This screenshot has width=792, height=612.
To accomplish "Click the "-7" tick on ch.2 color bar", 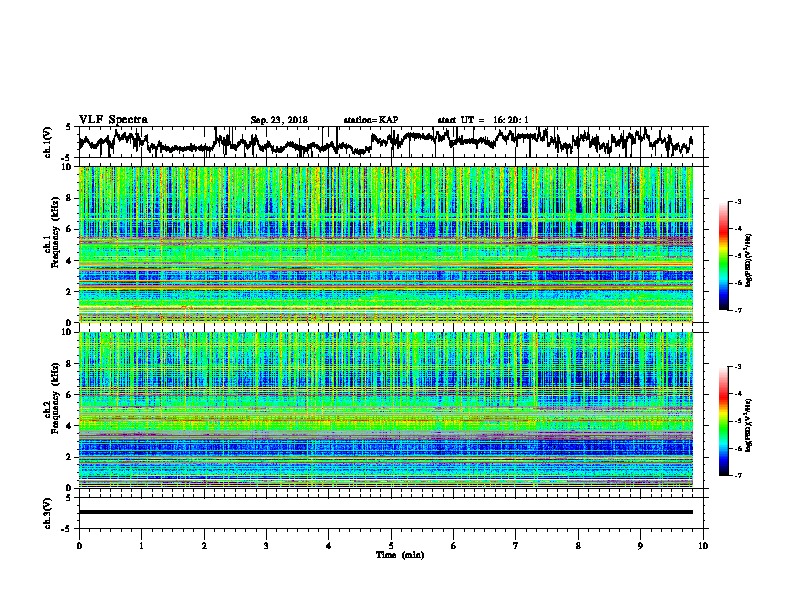I will pos(737,476).
